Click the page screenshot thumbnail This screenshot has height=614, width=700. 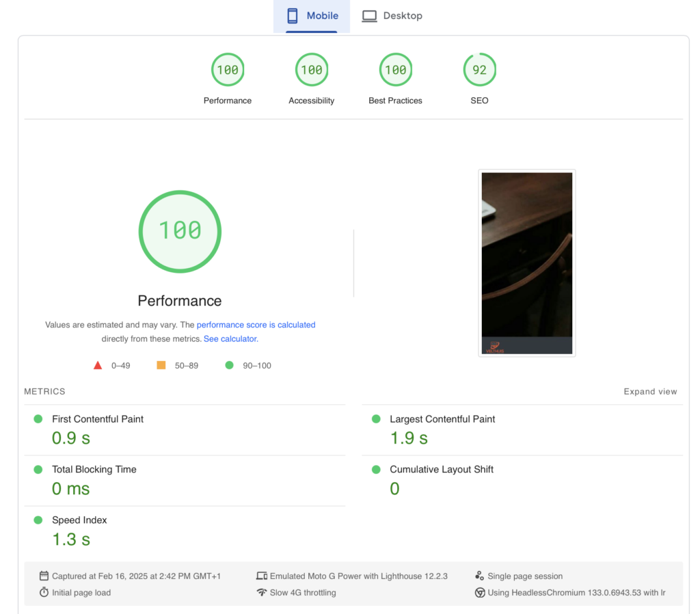pyautogui.click(x=527, y=263)
